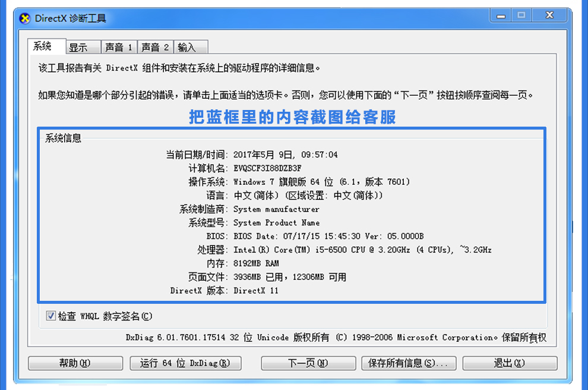Click 运行 64 位 DxDiag button

coord(185,363)
